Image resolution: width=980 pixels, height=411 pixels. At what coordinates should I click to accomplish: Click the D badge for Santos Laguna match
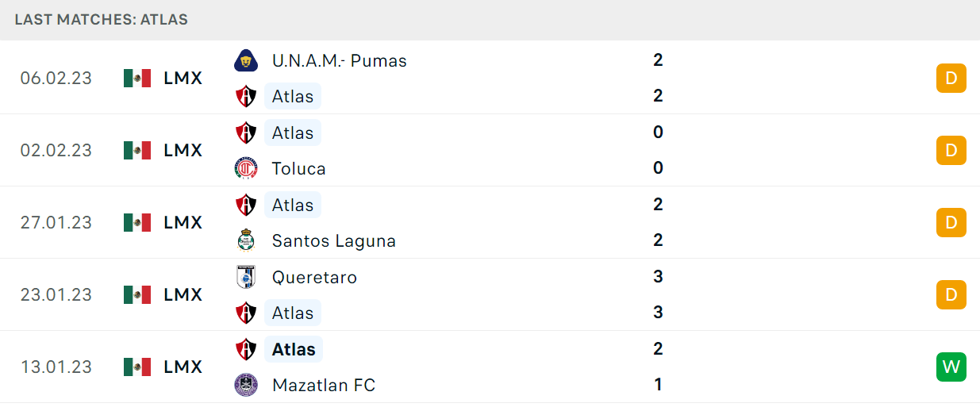(x=951, y=222)
